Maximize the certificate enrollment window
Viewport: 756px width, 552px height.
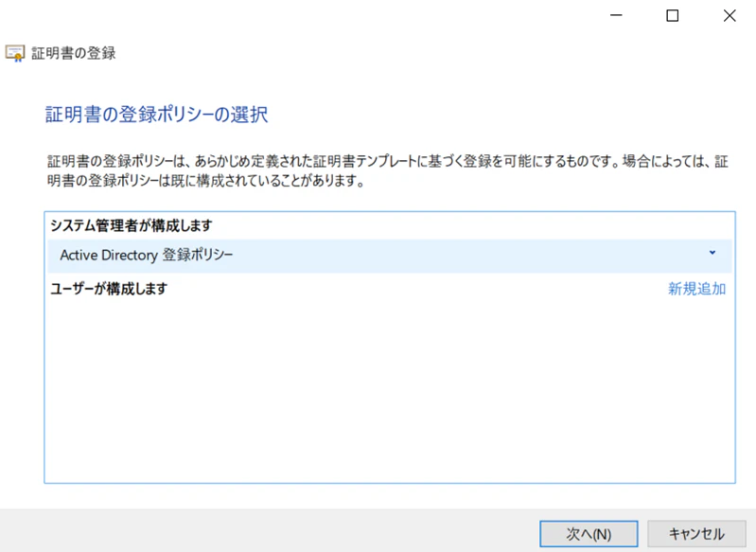(x=672, y=15)
